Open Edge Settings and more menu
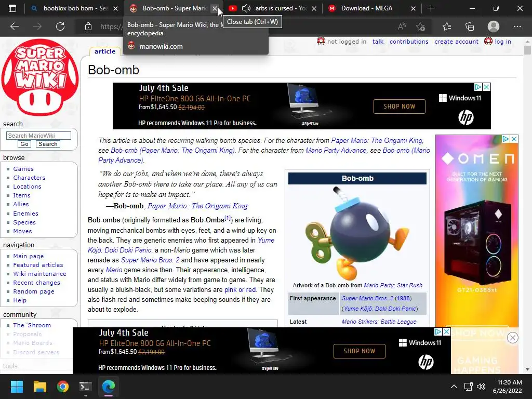Viewport: 532px width, 399px height. pyautogui.click(x=517, y=26)
